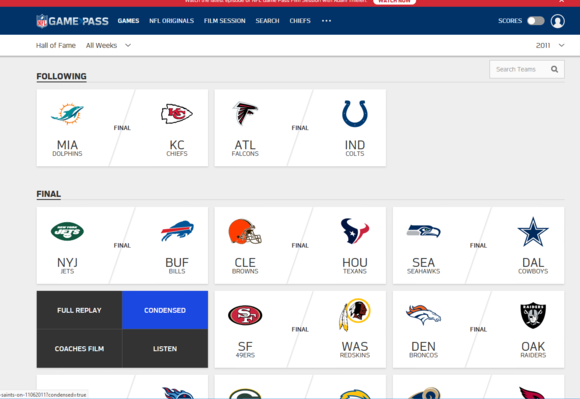Toggle the Scores switch

[x=535, y=21]
